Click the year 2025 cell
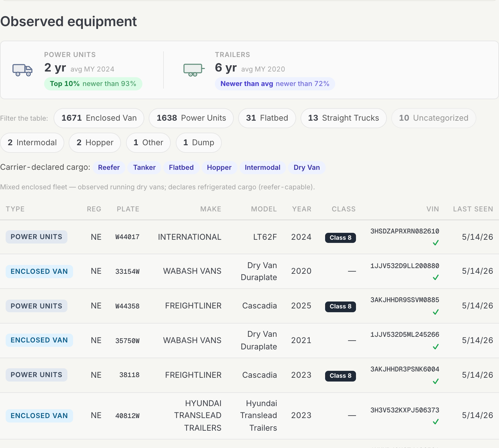This screenshot has width=499, height=448. click(x=301, y=306)
